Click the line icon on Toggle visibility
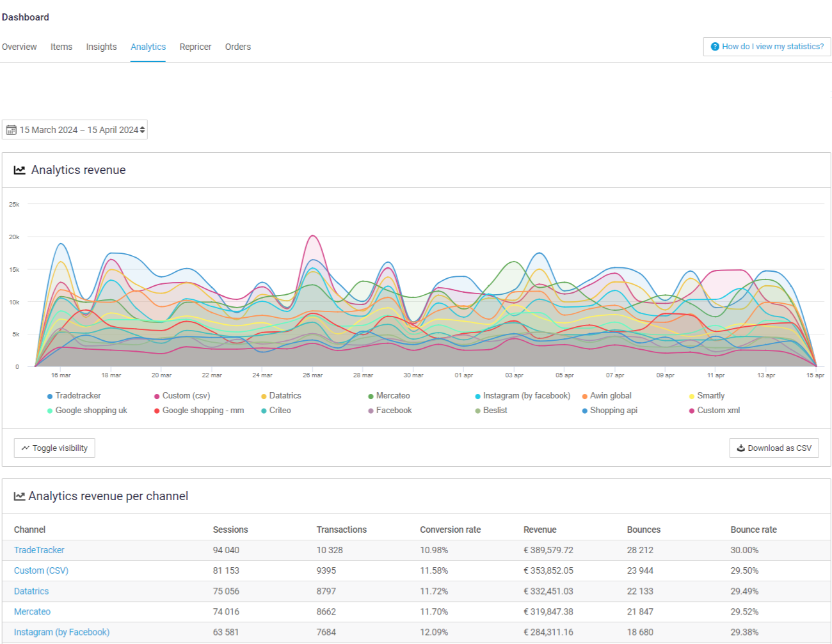Screen dimensions: 832x644 [26, 448]
